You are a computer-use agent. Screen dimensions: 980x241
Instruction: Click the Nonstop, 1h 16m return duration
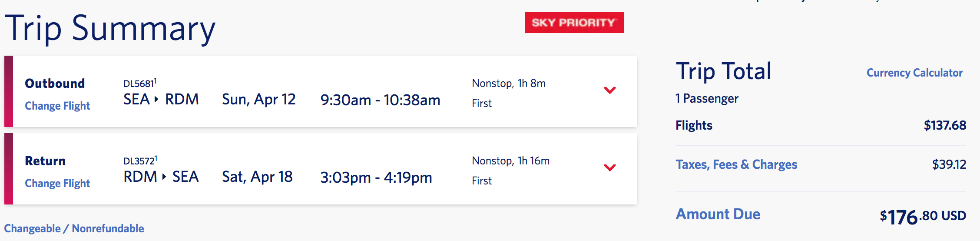[510, 161]
